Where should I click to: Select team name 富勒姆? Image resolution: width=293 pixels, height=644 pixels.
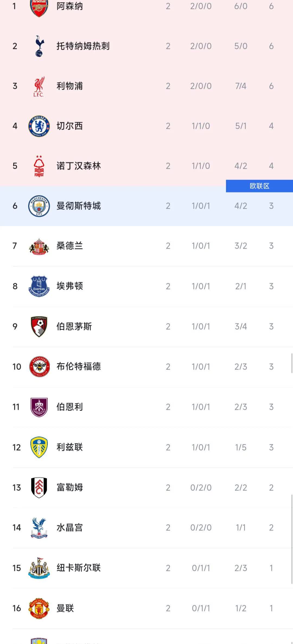(x=69, y=487)
